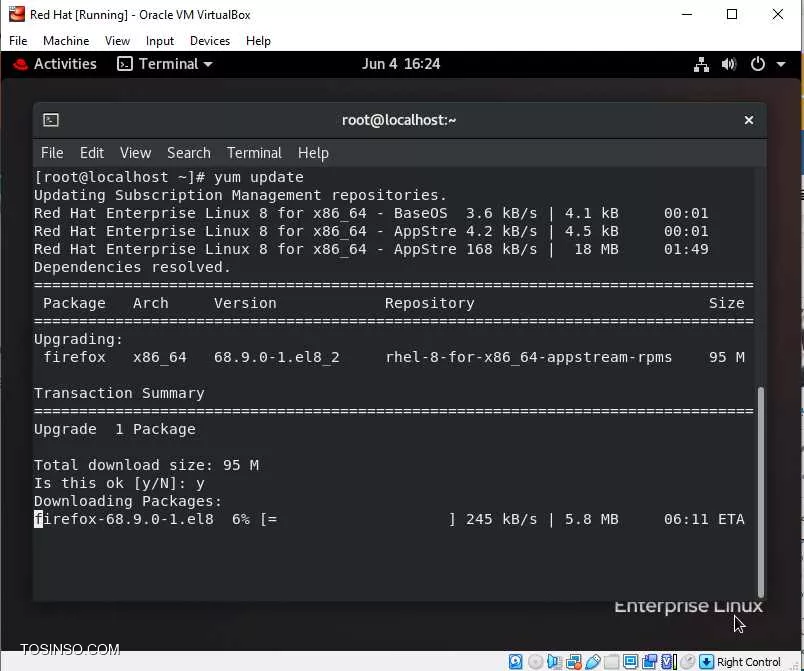
Task: Click the mouse integration status icon
Action: (688, 662)
